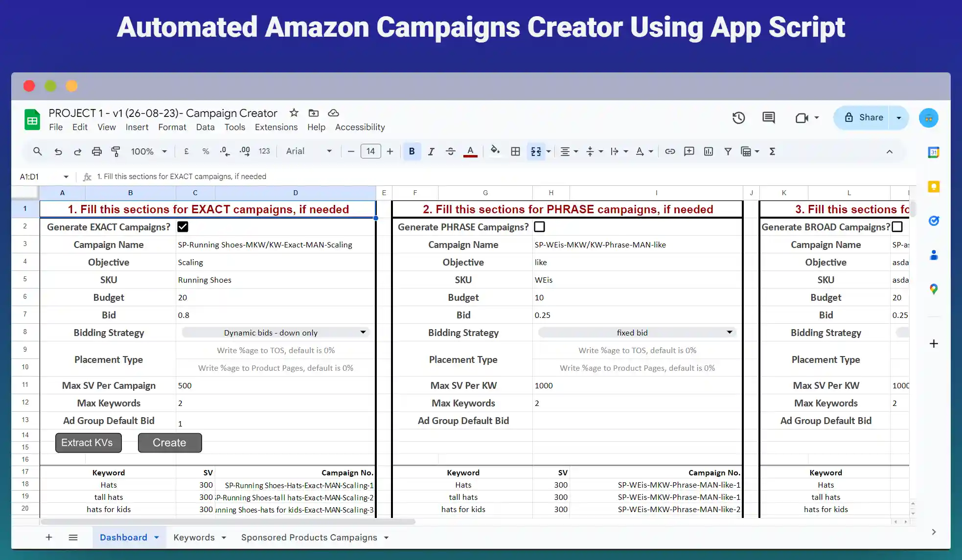Open the File menu

pos(56,127)
